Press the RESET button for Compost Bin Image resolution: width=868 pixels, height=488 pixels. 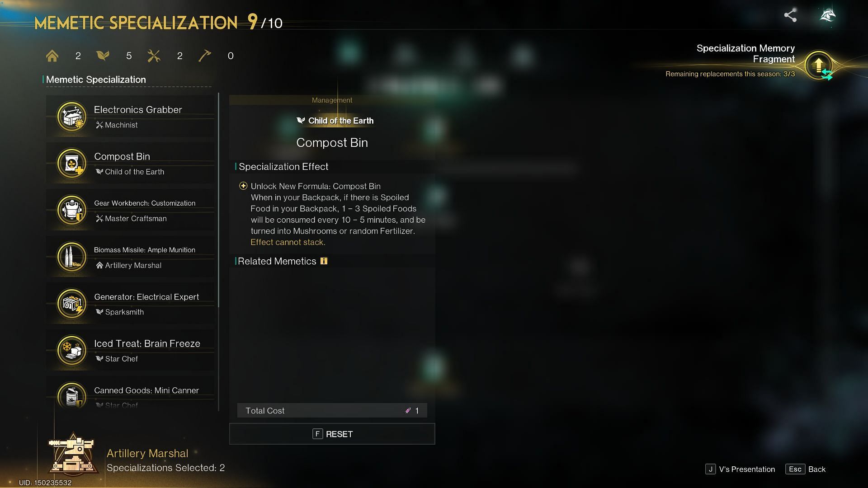point(332,434)
